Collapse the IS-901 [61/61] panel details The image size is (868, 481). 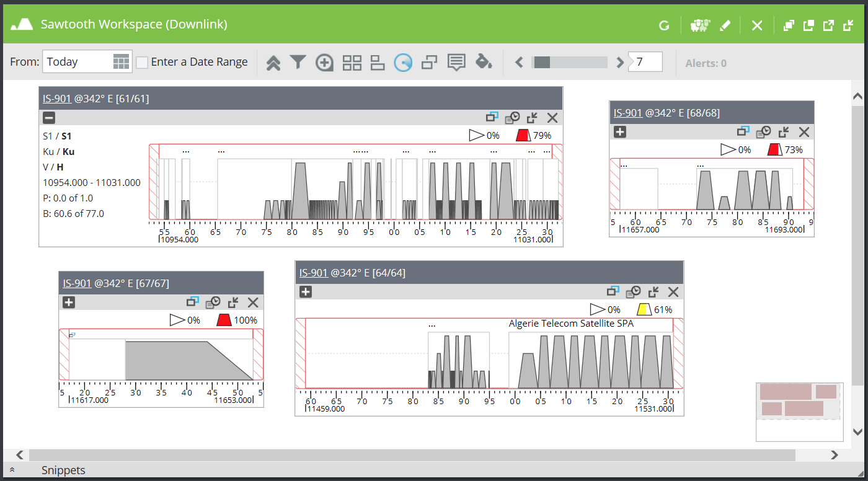tap(49, 118)
